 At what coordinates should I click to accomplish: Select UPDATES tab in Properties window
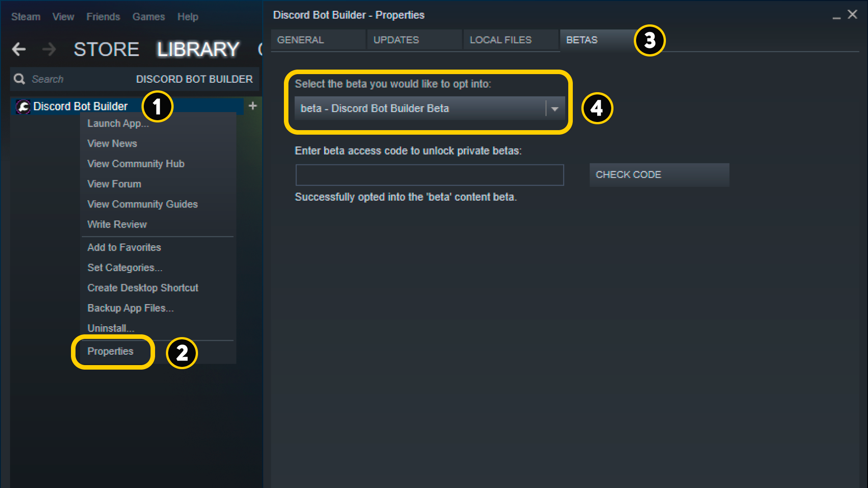click(396, 40)
